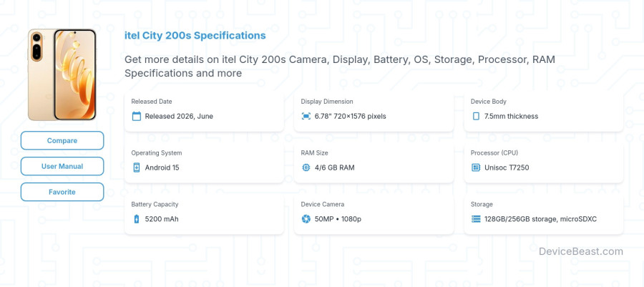This screenshot has width=644, height=287.
Task: Click the camera shutter icon next to 50MP
Action: tap(306, 219)
